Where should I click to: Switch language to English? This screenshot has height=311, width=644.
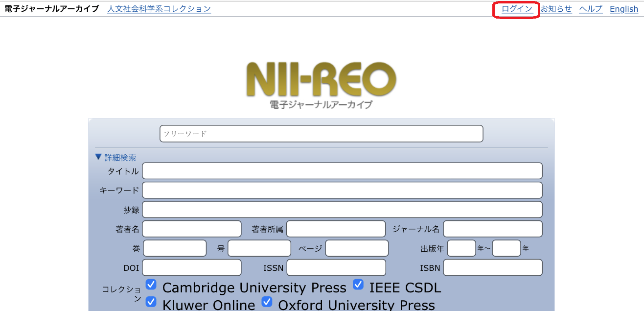tap(623, 9)
